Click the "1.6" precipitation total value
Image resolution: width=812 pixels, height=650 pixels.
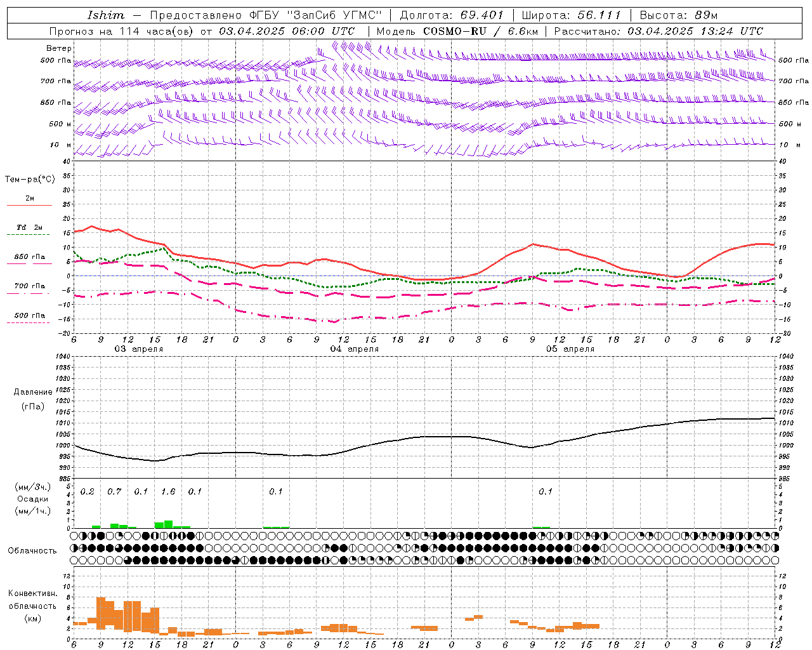point(168,492)
